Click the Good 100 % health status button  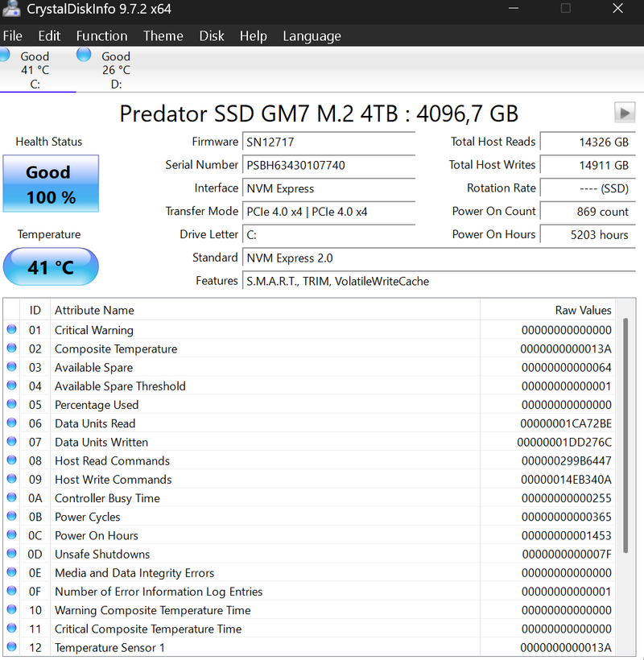point(51,184)
